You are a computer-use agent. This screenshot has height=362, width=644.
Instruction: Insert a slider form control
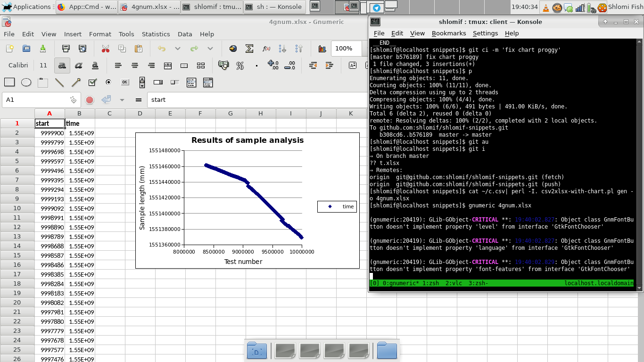click(175, 82)
